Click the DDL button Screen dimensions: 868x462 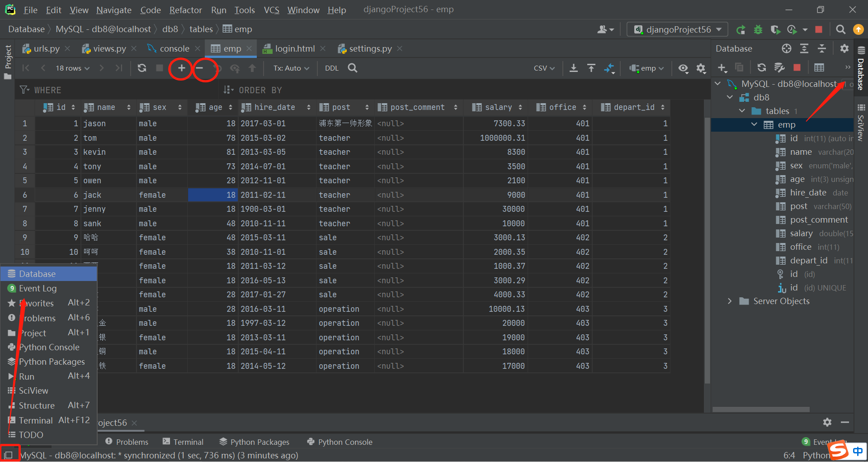pyautogui.click(x=332, y=68)
